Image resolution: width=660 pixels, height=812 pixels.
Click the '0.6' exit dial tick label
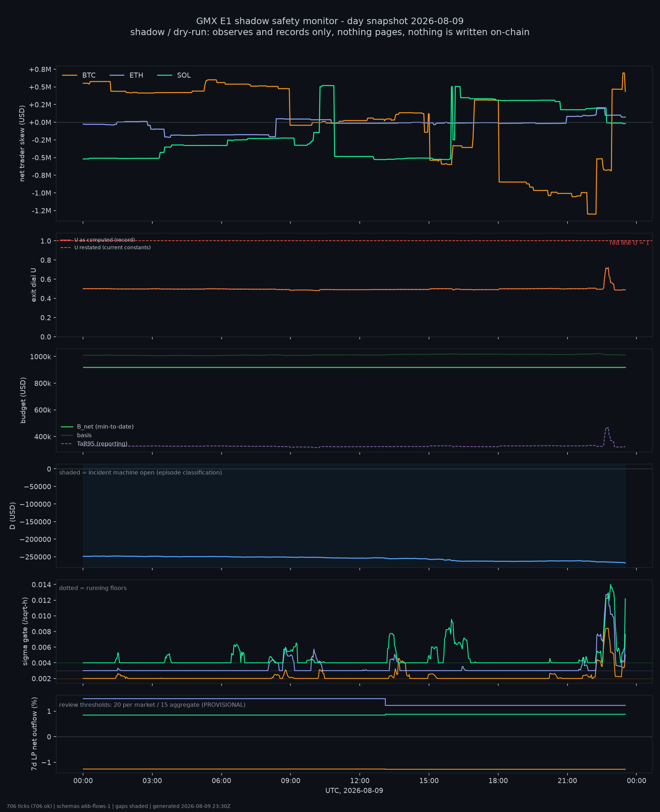coord(46,279)
